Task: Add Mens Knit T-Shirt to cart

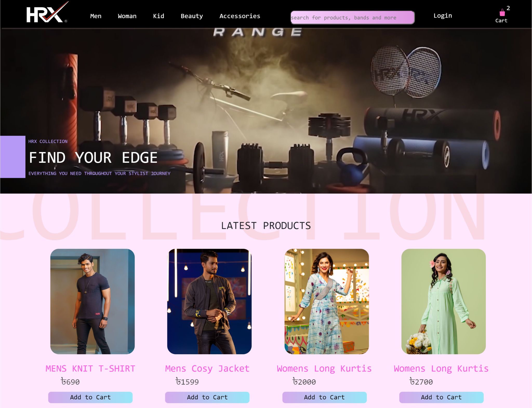Action: pyautogui.click(x=90, y=397)
